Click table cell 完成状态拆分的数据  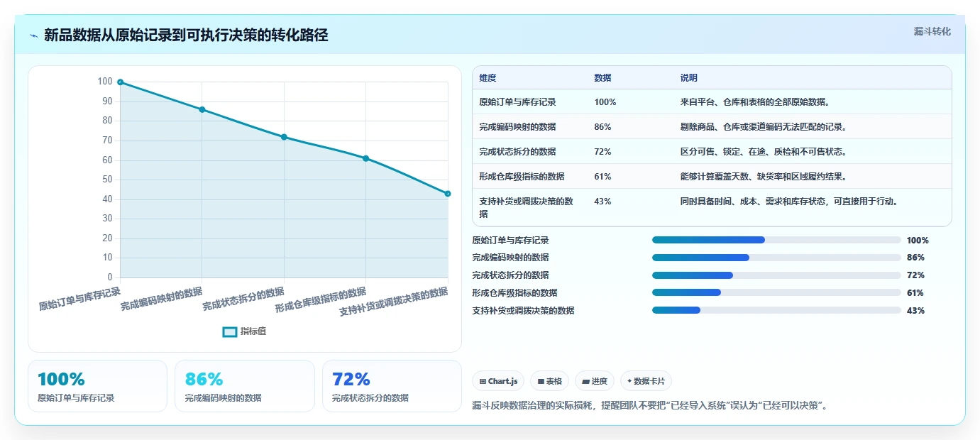click(517, 152)
